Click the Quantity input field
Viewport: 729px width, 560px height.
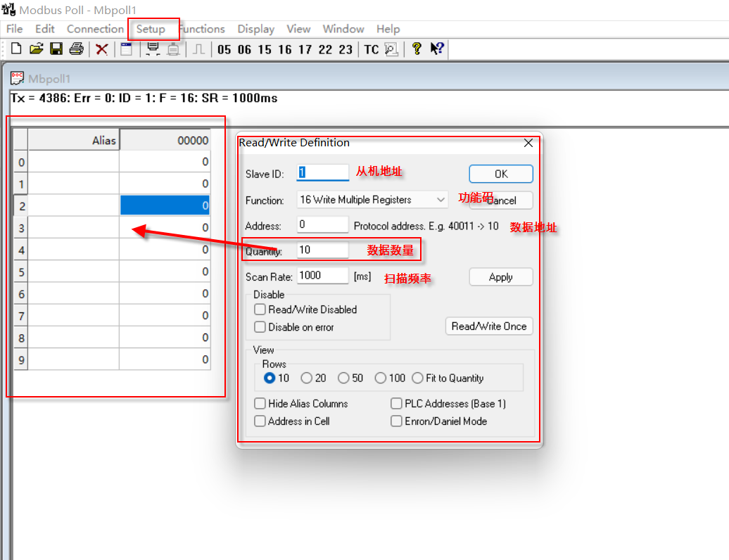pos(322,250)
